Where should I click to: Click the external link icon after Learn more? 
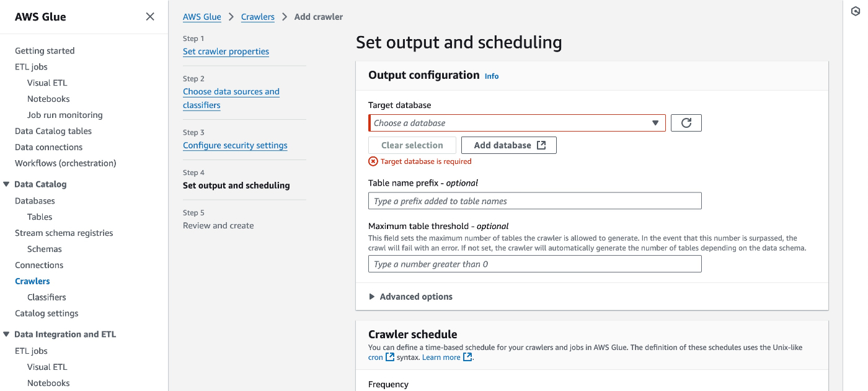[468, 357]
